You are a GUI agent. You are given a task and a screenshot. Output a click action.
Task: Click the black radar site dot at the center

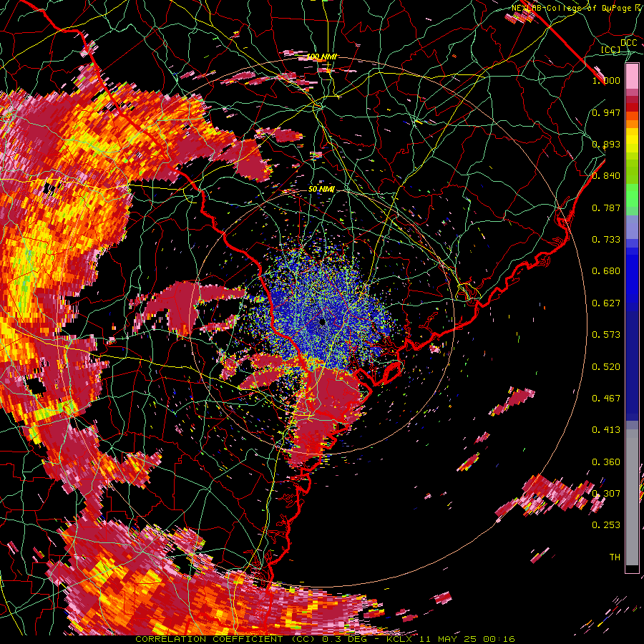tap(322, 322)
